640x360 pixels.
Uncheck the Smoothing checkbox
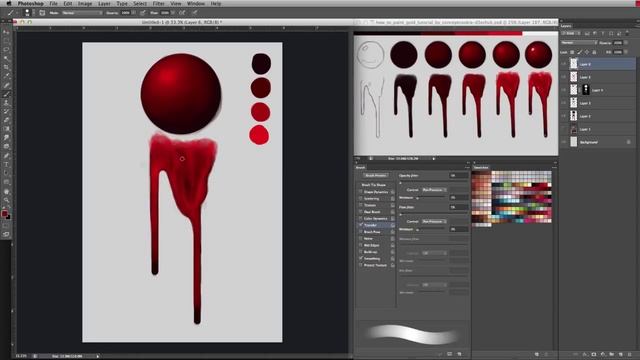(x=360, y=259)
